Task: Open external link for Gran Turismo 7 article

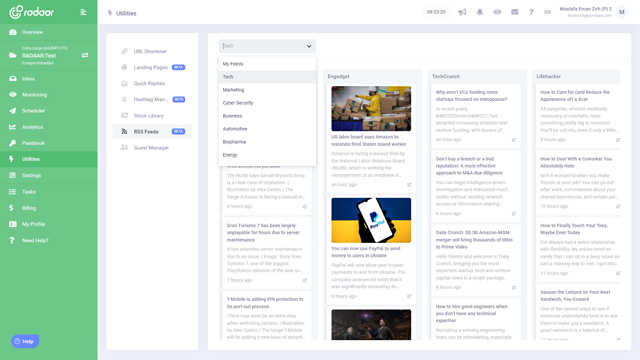Action: (304, 280)
